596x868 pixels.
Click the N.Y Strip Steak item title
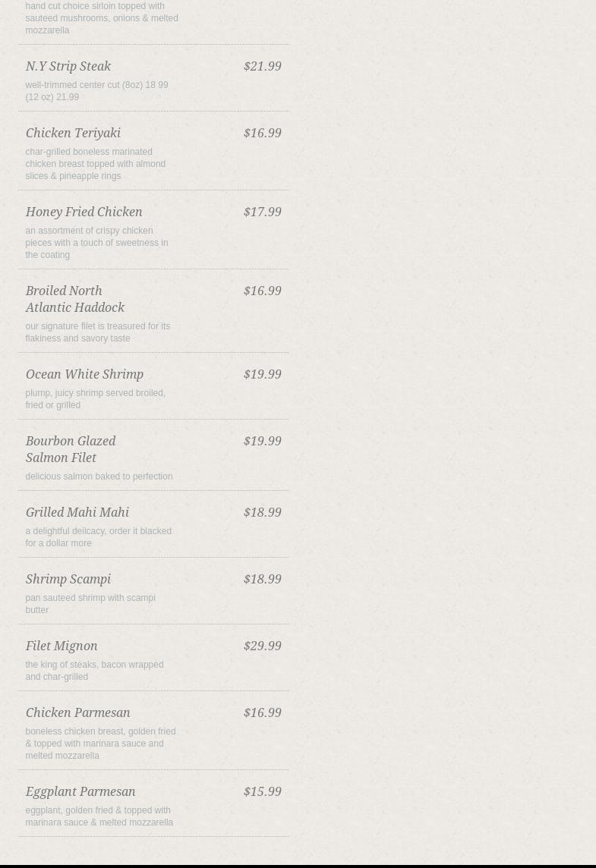(x=68, y=67)
